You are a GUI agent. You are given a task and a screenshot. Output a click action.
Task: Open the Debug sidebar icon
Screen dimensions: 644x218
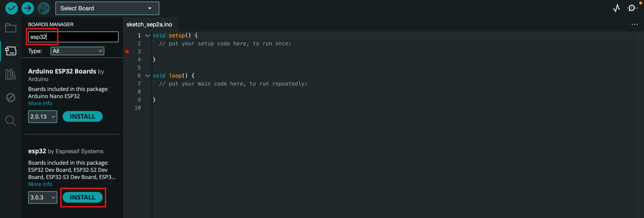click(11, 97)
